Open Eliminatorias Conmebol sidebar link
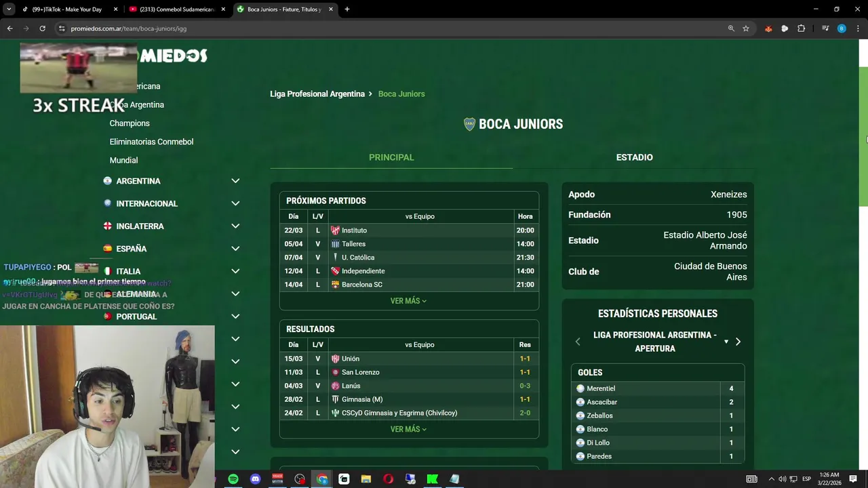Viewport: 868px width, 488px height. pyautogui.click(x=151, y=142)
